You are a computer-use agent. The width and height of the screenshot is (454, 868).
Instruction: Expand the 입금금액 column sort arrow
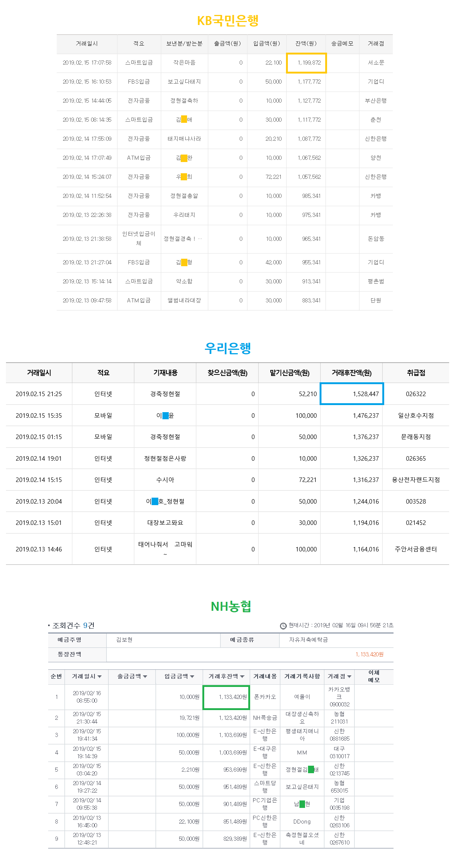coord(192,676)
